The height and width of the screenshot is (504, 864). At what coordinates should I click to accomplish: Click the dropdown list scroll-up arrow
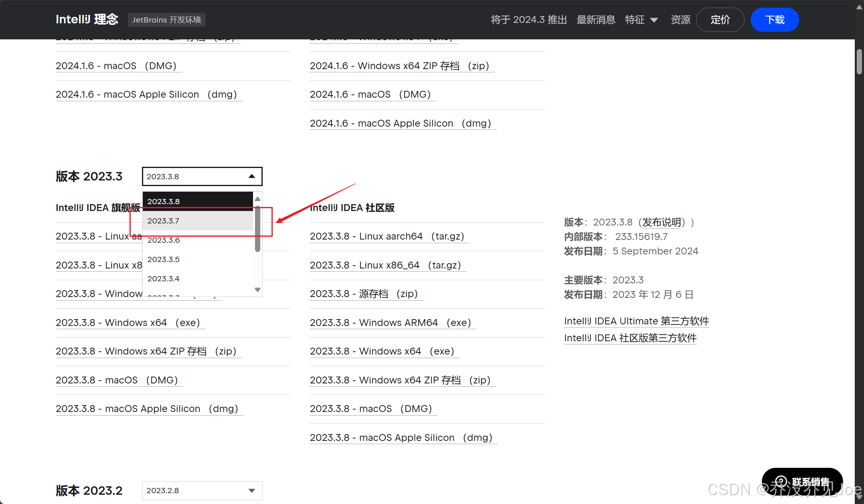258,199
